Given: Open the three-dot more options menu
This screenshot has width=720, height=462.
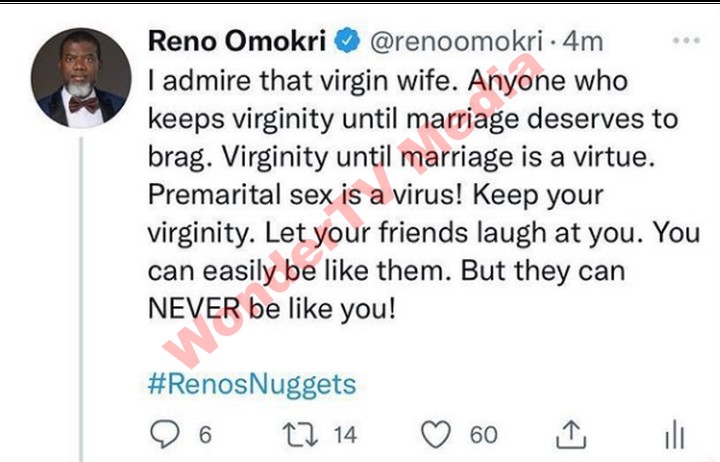Looking at the screenshot, I should (686, 42).
